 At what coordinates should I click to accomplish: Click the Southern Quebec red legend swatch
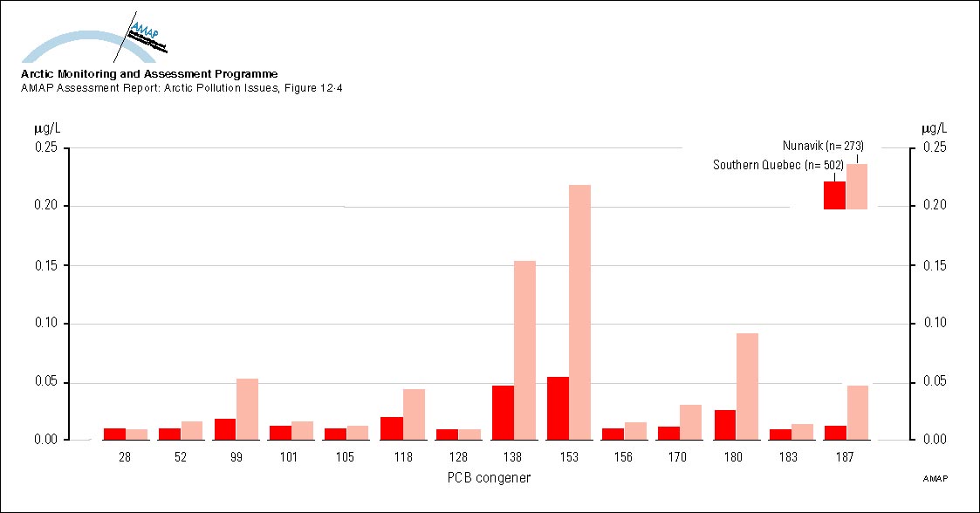835,195
